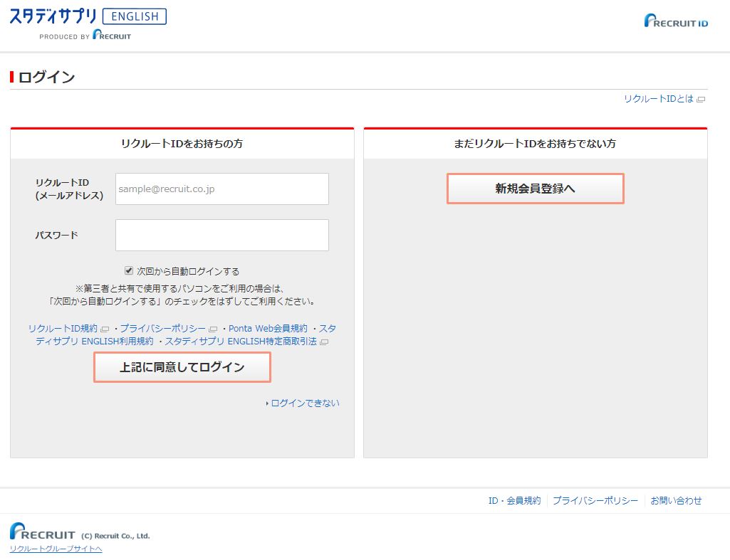The width and height of the screenshot is (730, 560).
Task: Open the footer プライバシーポリシー link
Action: pyautogui.click(x=595, y=501)
